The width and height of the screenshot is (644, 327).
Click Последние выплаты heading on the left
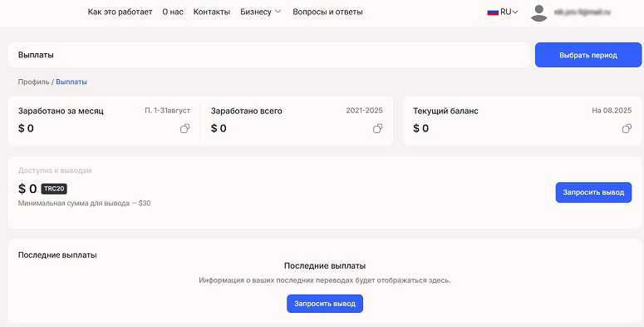[x=57, y=255]
